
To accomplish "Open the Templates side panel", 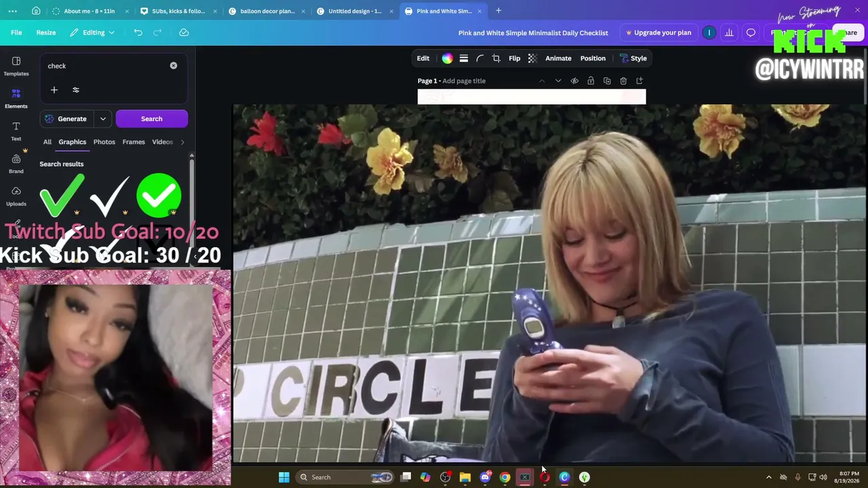I will pos(16,66).
